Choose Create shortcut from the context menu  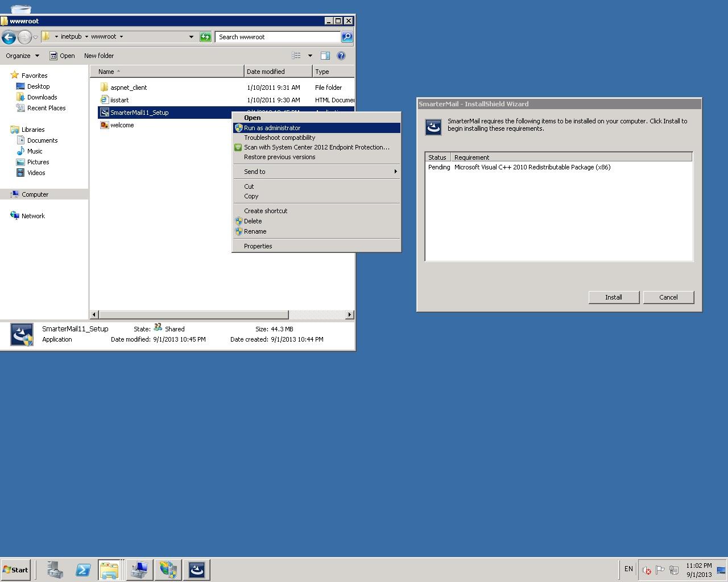[316, 211]
